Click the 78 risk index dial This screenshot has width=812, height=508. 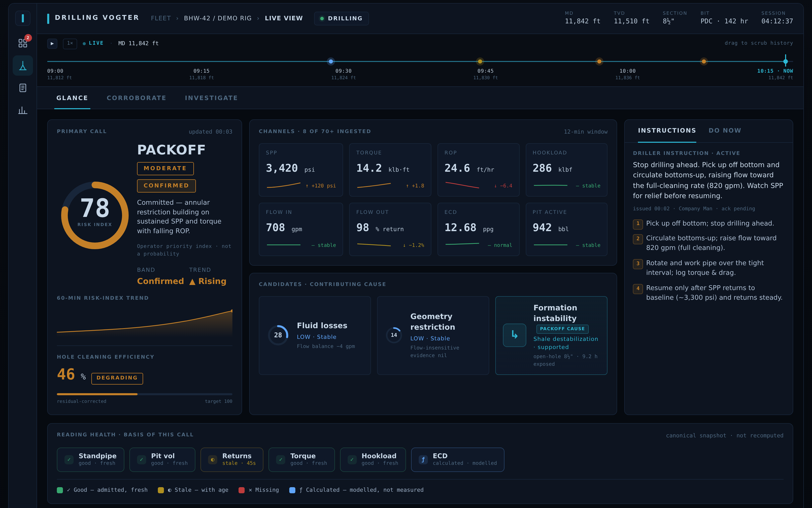coord(95,215)
